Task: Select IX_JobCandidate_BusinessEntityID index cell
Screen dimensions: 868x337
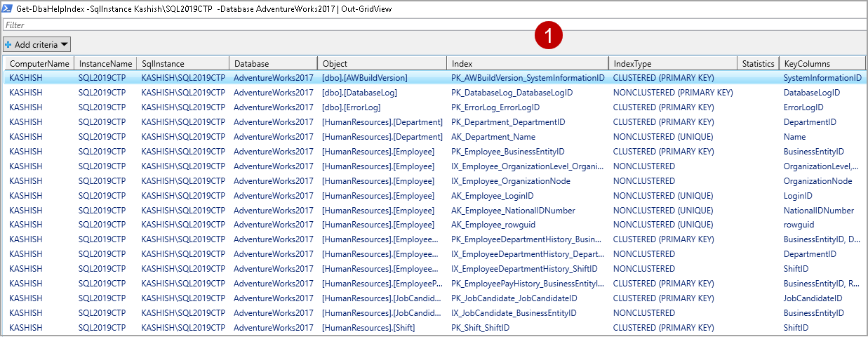Action: [x=514, y=313]
